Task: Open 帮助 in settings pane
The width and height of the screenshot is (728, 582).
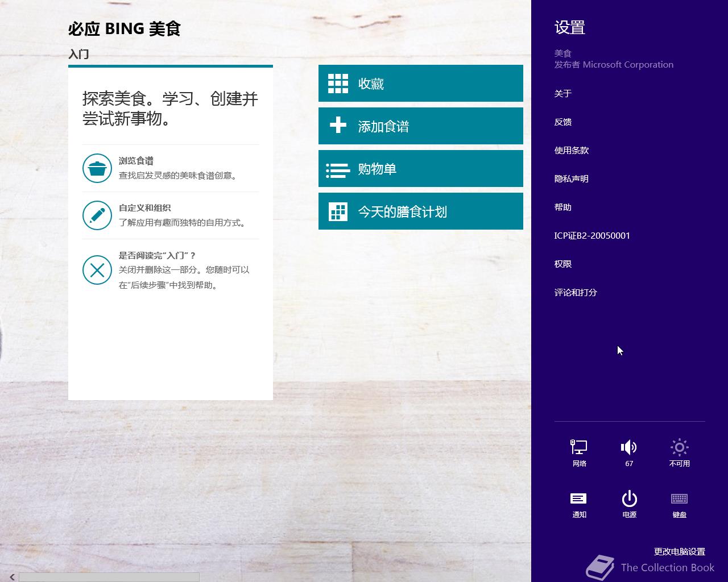Action: click(x=563, y=207)
